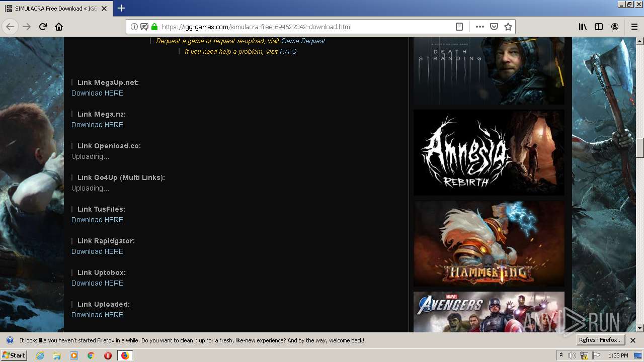The width and height of the screenshot is (644, 362).
Task: Open the Firefox hamburger menu
Action: point(634,27)
